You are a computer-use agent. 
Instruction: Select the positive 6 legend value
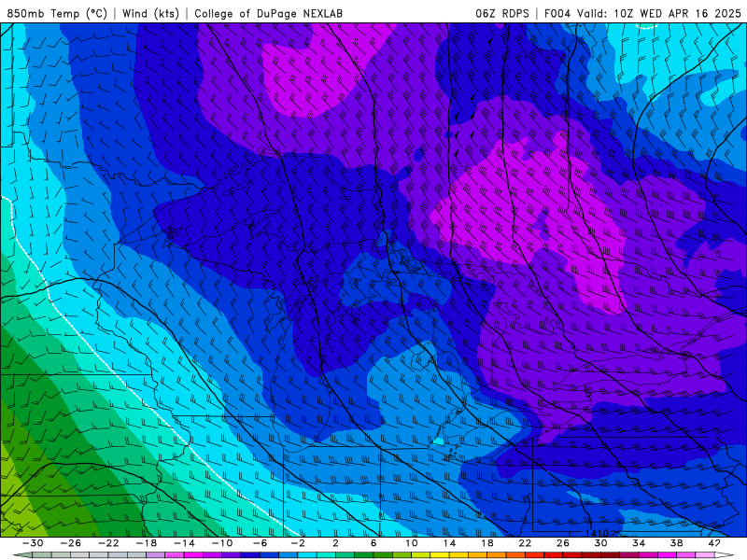[373, 543]
